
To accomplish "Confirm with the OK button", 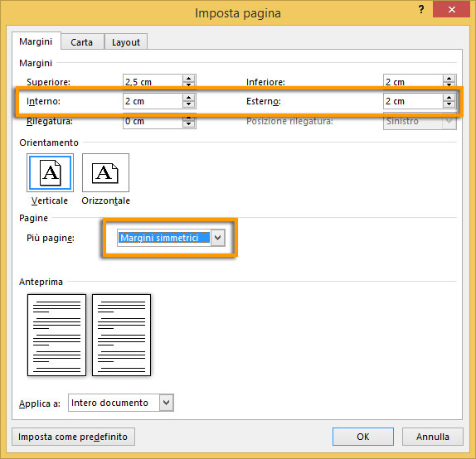I will click(x=362, y=437).
